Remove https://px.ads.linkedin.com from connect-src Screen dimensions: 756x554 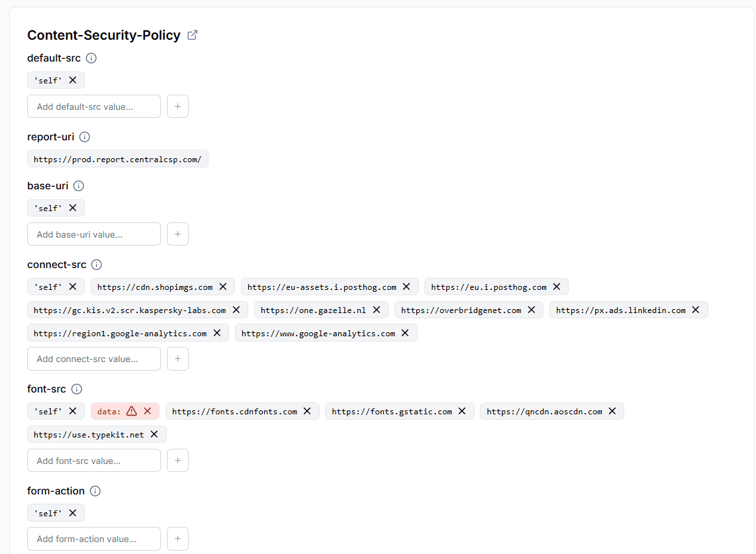[x=695, y=309]
